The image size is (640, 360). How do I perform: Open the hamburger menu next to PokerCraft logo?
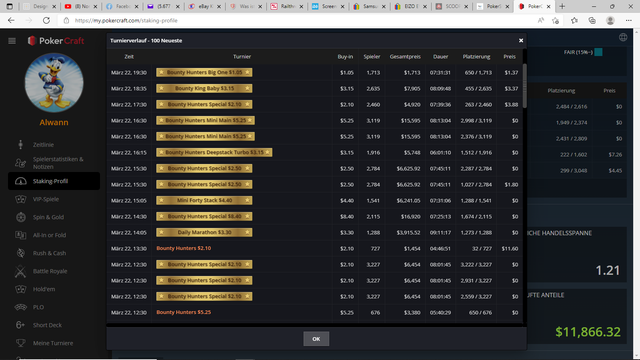coord(12,41)
